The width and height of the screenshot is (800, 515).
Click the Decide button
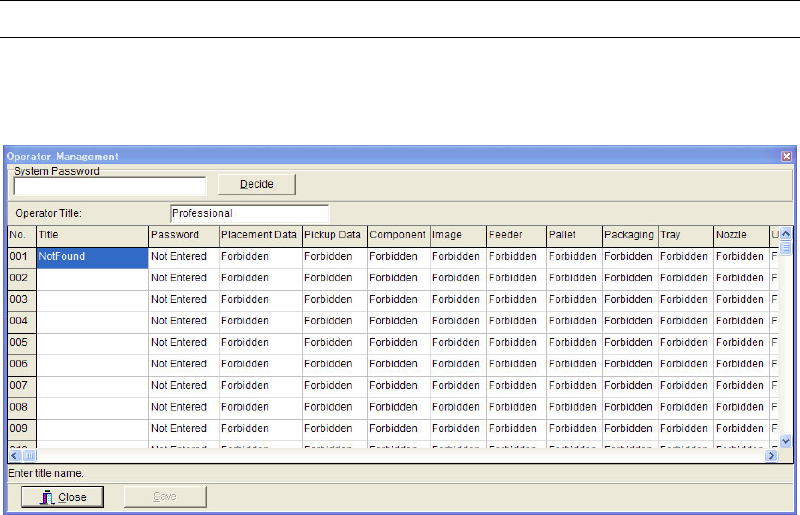click(257, 184)
